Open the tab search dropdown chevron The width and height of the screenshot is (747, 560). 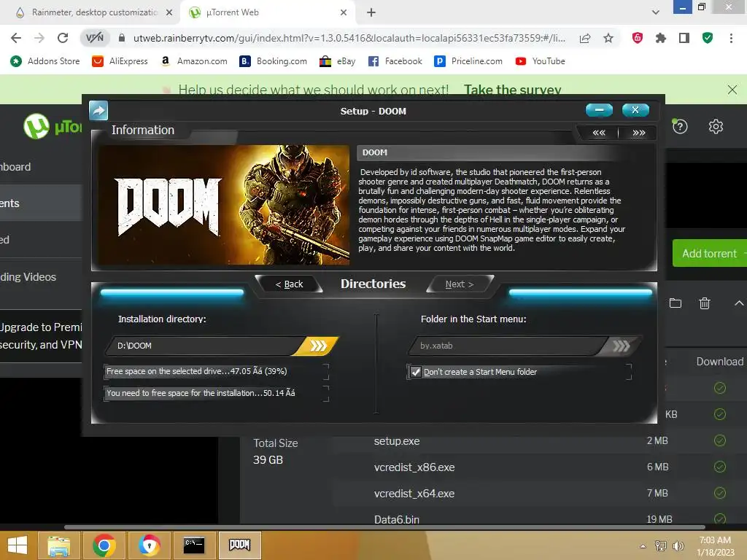pyautogui.click(x=656, y=12)
